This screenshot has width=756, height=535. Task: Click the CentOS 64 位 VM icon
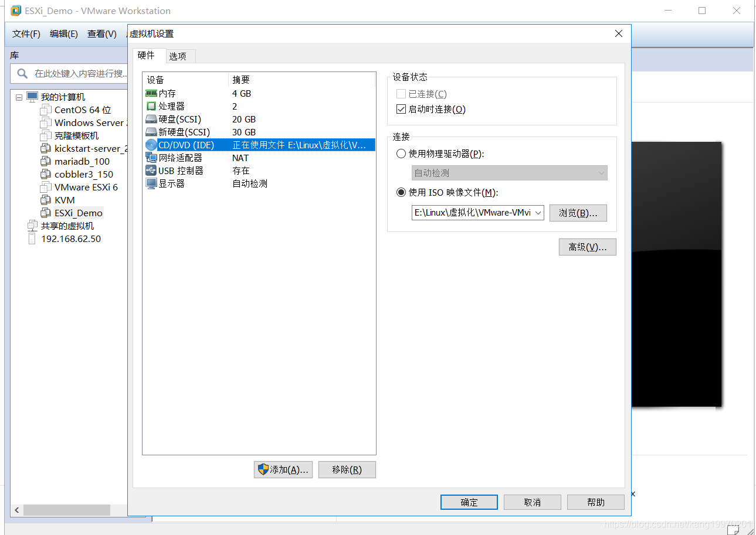click(x=46, y=110)
